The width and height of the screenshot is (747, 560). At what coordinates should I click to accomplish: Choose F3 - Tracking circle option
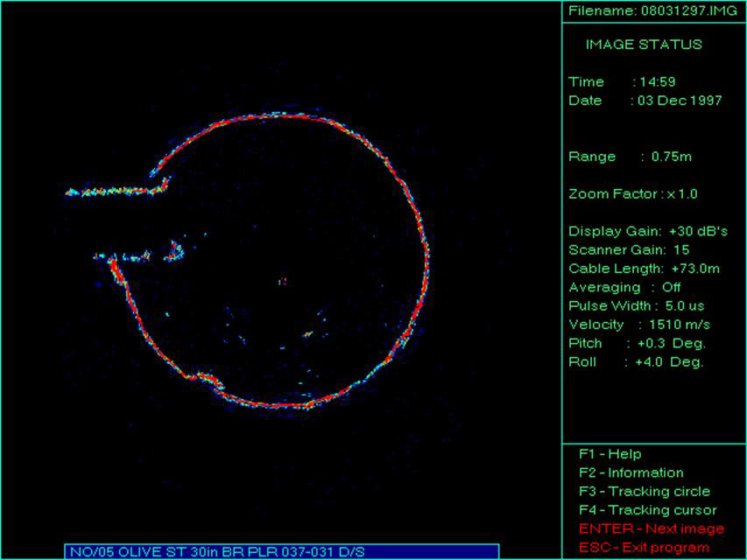pyautogui.click(x=645, y=491)
